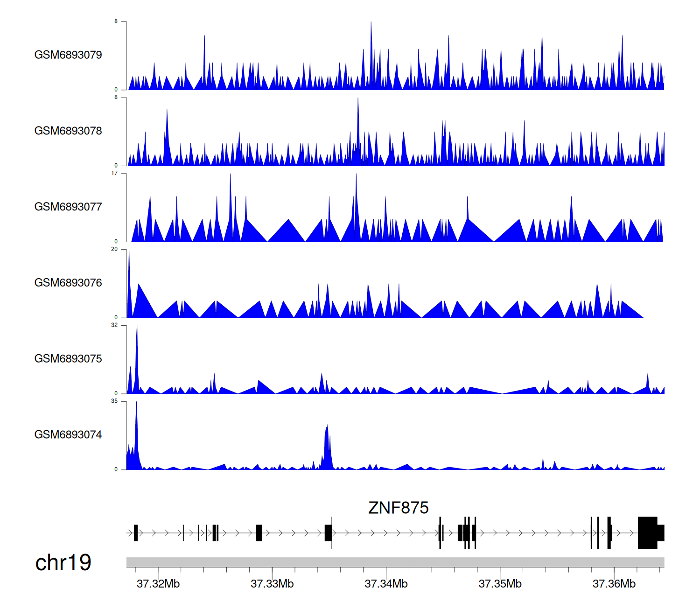Click the ZNF875 gene name
Image resolution: width=700 pixels, height=616 pixels.
click(x=398, y=508)
